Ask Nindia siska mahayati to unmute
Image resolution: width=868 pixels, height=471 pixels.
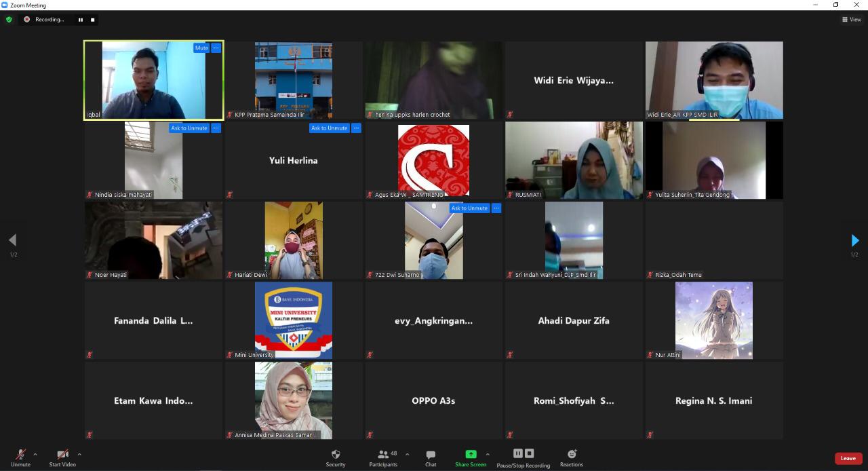pyautogui.click(x=189, y=128)
